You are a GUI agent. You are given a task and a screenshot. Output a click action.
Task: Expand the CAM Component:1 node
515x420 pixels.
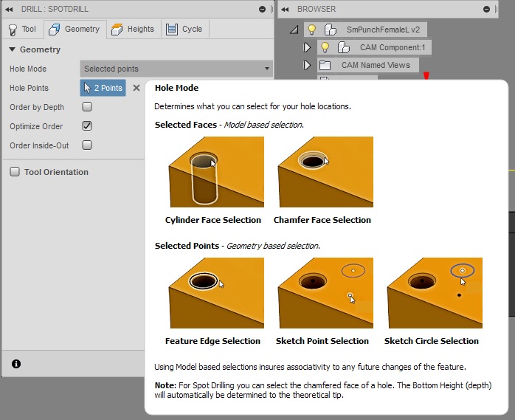[307, 47]
